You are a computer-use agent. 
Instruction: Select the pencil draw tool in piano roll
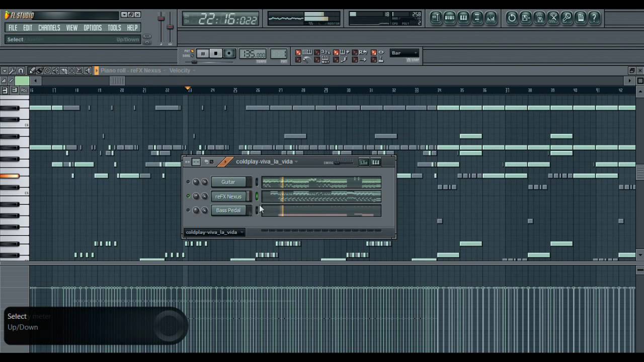point(31,71)
